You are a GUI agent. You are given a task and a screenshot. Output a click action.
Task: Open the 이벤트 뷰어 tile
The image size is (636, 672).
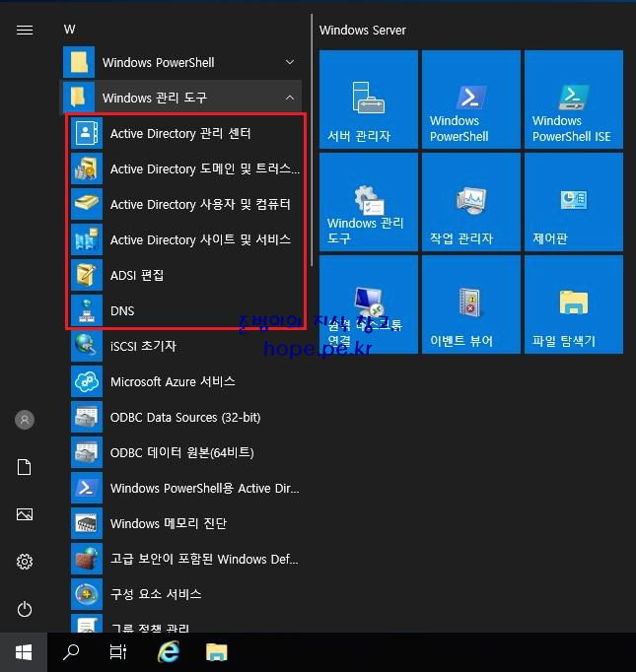pos(471,304)
